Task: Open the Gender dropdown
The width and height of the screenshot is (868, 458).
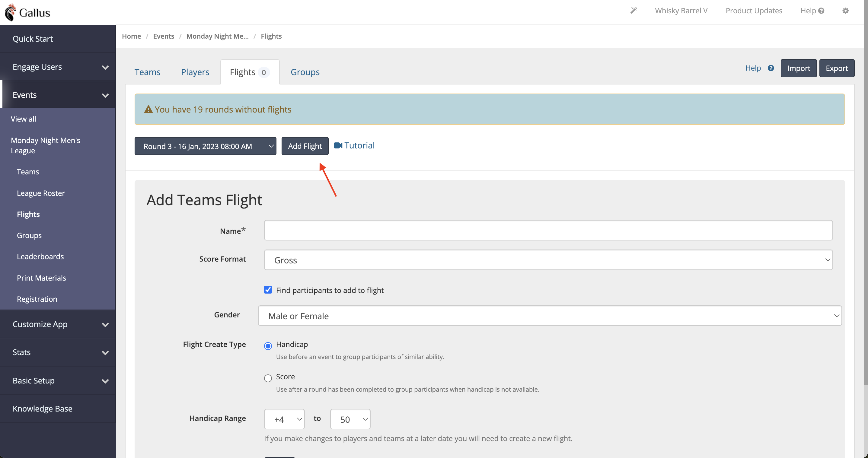Action: click(550, 316)
